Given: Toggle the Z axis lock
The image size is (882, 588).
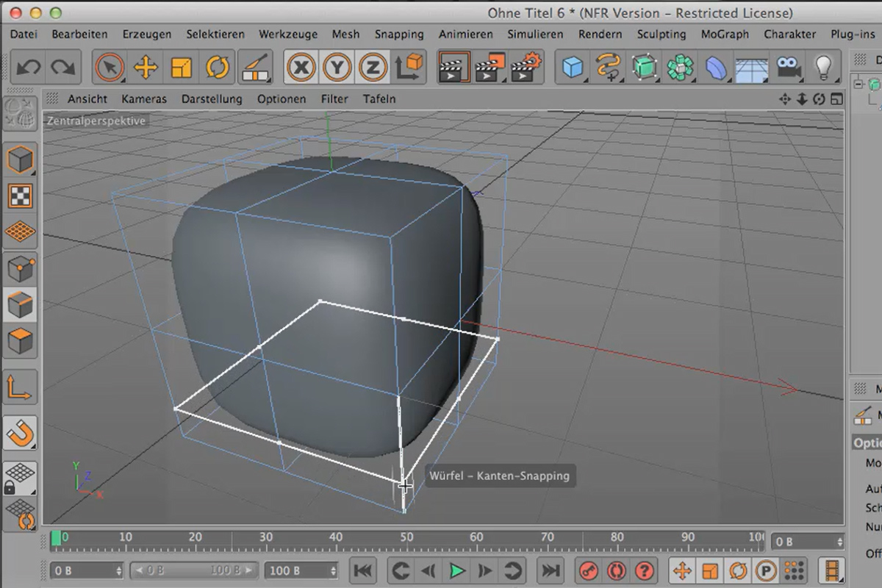Looking at the screenshot, I should click(x=372, y=66).
